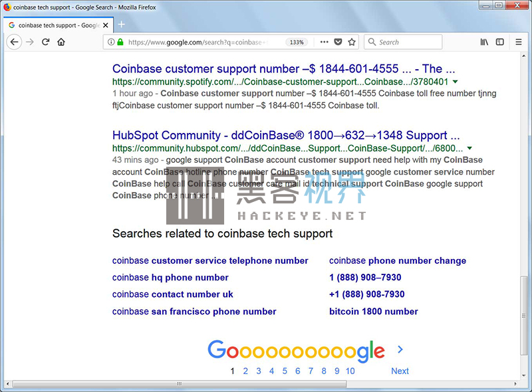The width and height of the screenshot is (532, 392).
Task: Search coinbase contact number uk
Action: pos(173,294)
